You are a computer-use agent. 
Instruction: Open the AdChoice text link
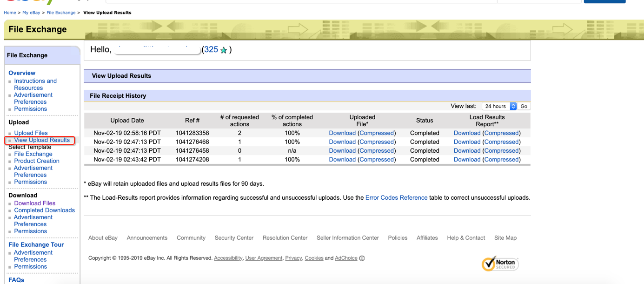coord(346,258)
